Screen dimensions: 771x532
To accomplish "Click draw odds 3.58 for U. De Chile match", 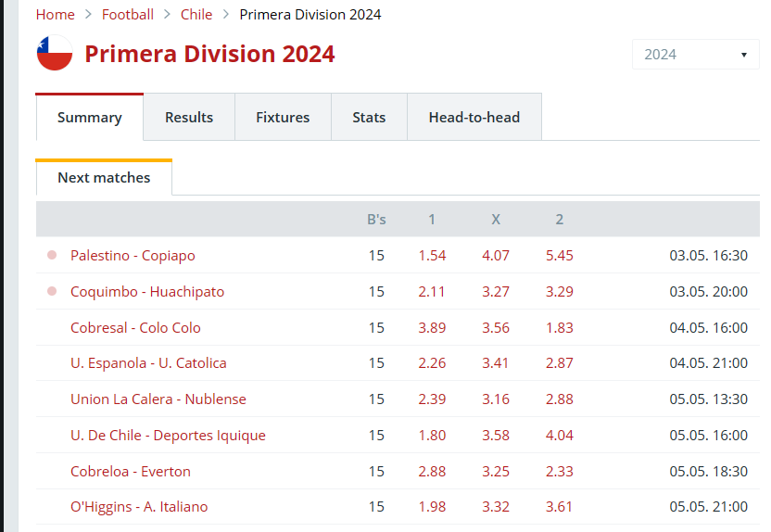I will [x=495, y=435].
